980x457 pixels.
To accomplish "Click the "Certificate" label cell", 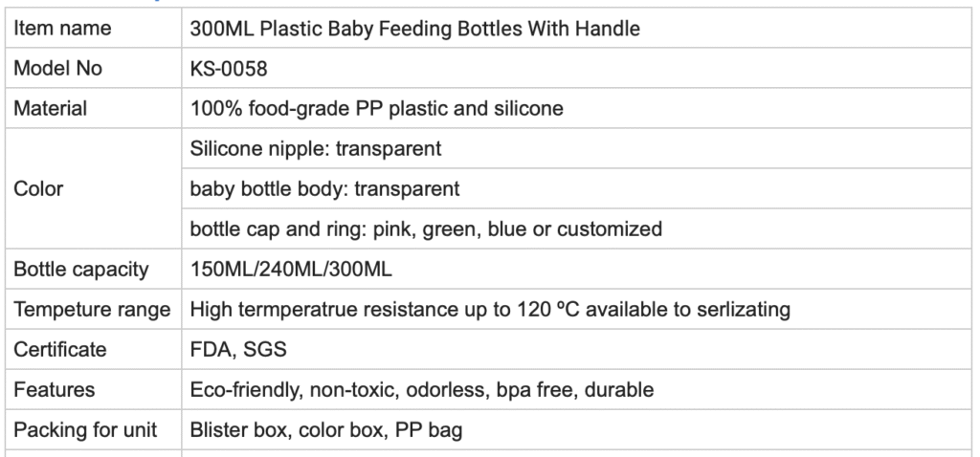I will pos(60,350).
